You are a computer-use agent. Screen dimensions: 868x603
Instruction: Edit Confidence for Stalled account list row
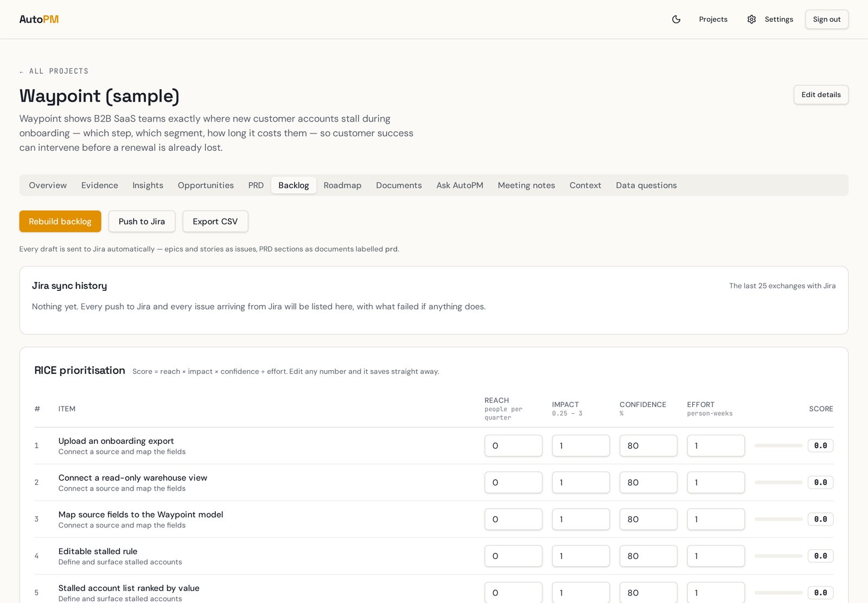[648, 593]
